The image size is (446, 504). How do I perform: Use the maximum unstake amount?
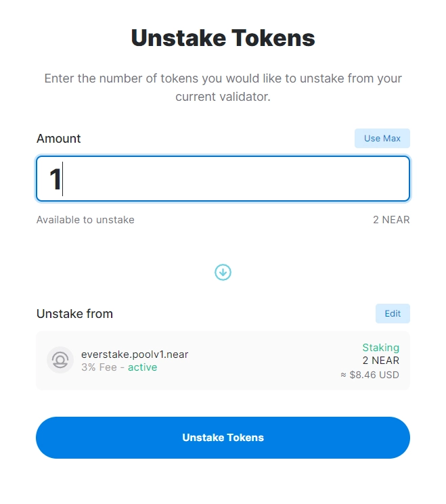pos(382,138)
